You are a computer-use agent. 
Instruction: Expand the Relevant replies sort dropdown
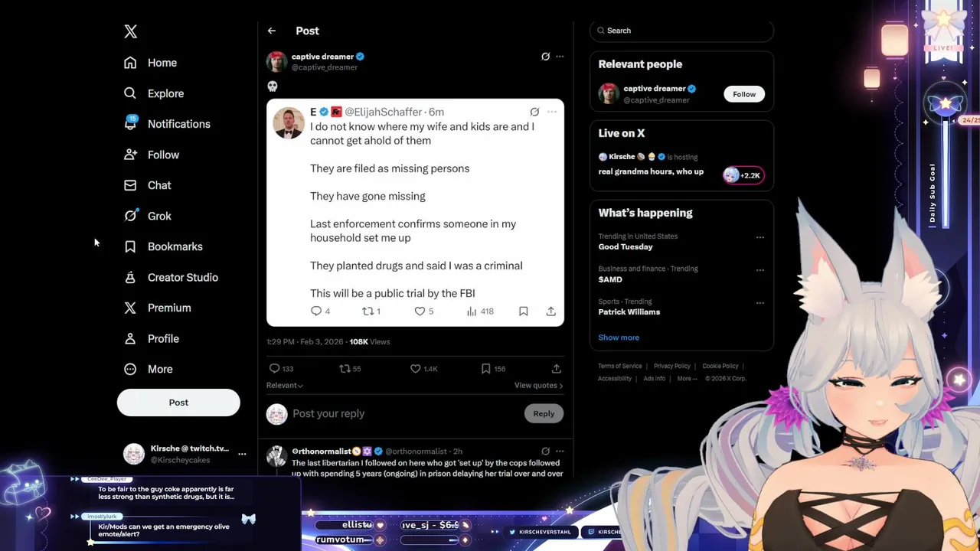click(x=285, y=386)
